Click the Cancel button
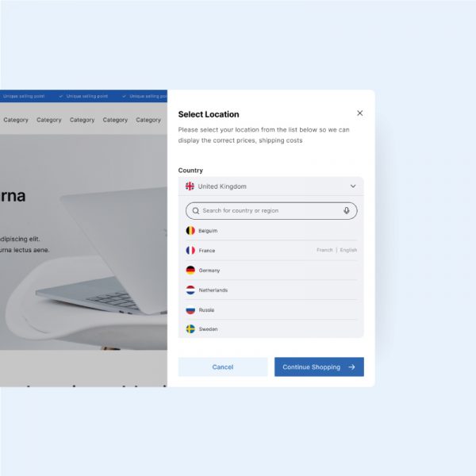The image size is (476, 476). 223,367
